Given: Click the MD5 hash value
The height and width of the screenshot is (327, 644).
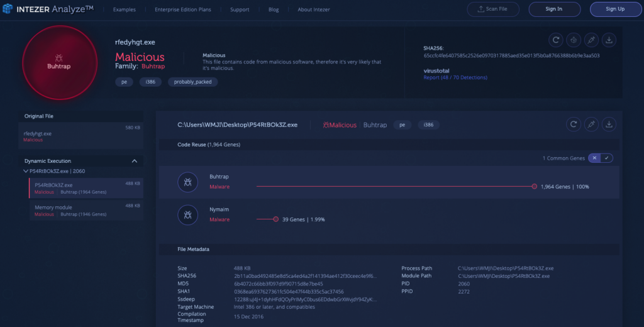Looking at the screenshot, I should tap(279, 284).
